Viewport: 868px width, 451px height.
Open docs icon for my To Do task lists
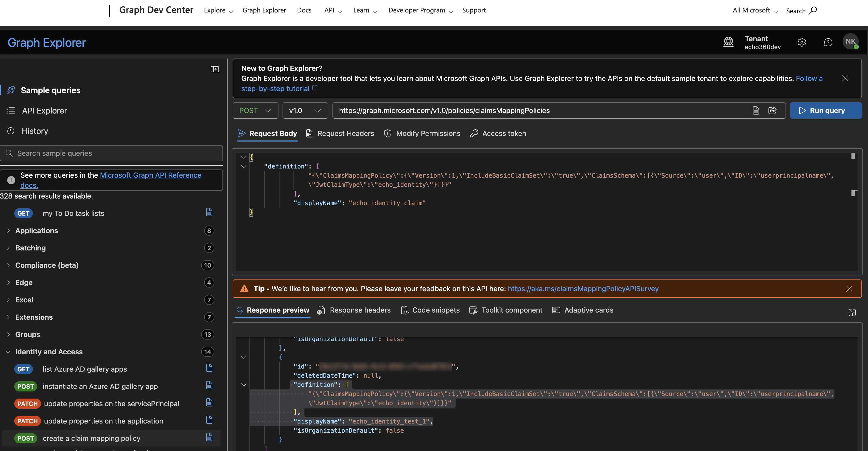point(209,212)
